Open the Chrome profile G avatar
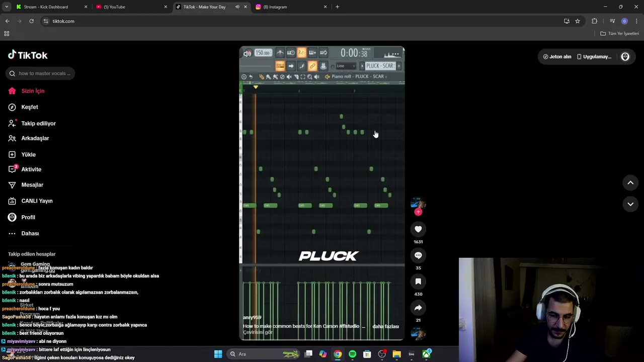Screen dimensions: 644x362 click(x=624, y=21)
